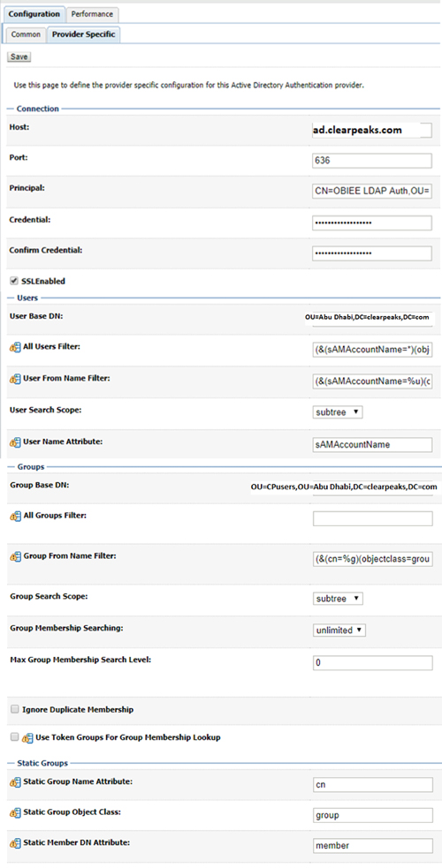
Task: Expand Group Membership Searching dropdown
Action: [x=339, y=630]
